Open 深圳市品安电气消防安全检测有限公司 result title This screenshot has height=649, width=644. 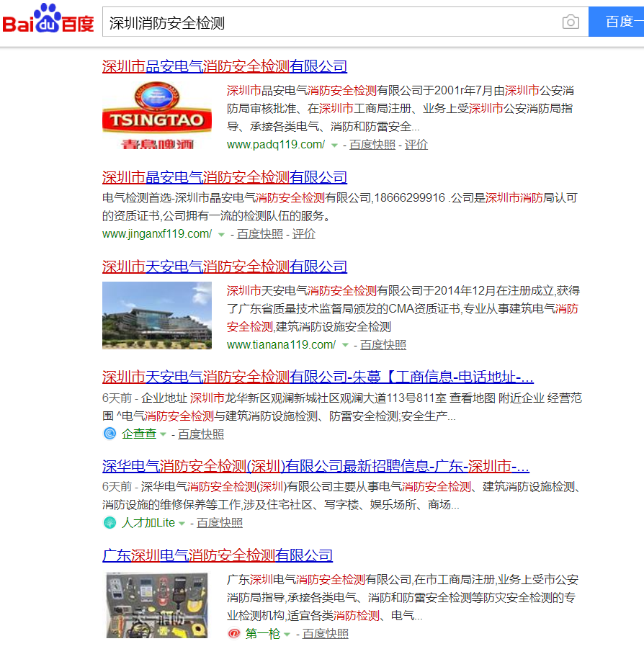pos(224,66)
